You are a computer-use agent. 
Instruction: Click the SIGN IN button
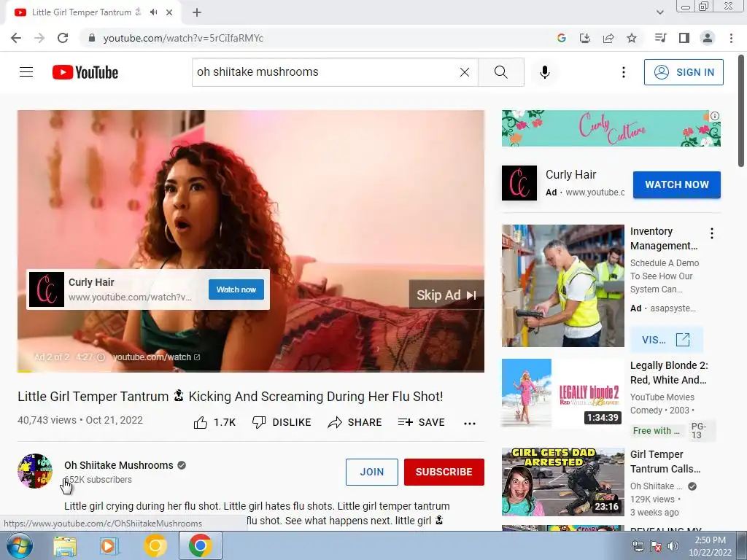(x=684, y=72)
